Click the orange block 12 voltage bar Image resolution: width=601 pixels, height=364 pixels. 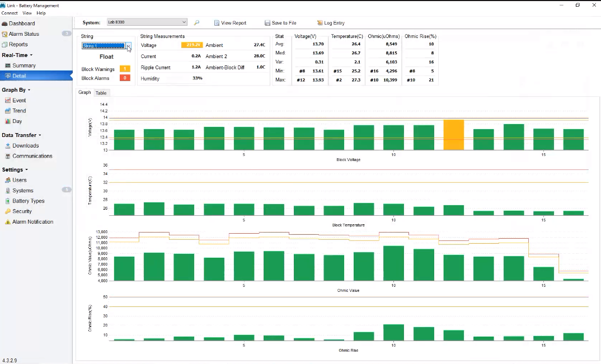pyautogui.click(x=454, y=135)
